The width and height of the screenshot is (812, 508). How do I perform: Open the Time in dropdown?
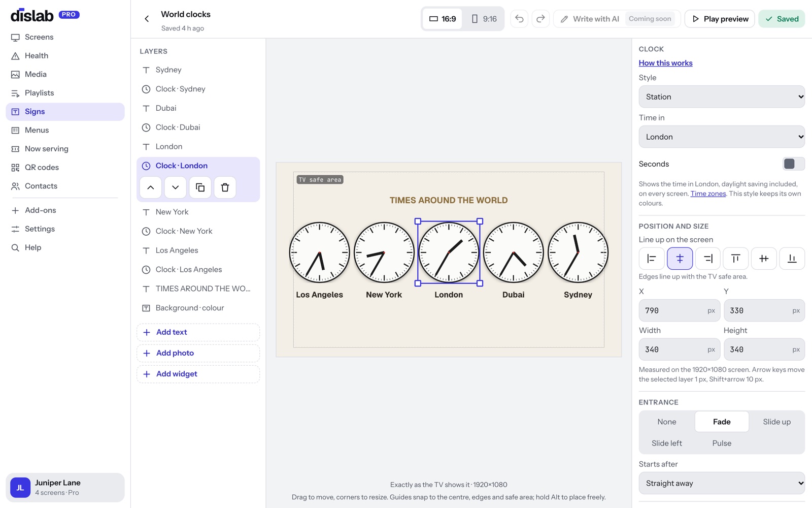coord(722,137)
